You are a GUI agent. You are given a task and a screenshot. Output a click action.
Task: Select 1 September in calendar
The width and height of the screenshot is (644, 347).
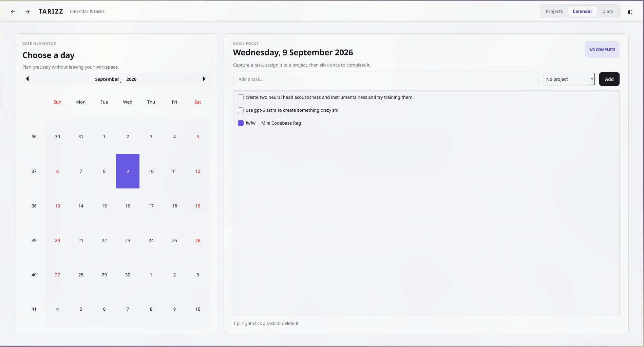click(x=104, y=136)
